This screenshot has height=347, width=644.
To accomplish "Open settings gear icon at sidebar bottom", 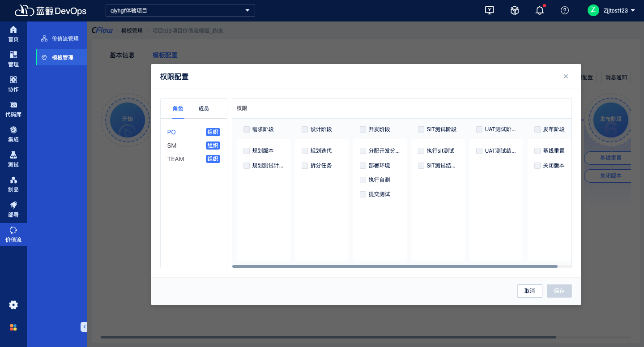I will coord(13,305).
